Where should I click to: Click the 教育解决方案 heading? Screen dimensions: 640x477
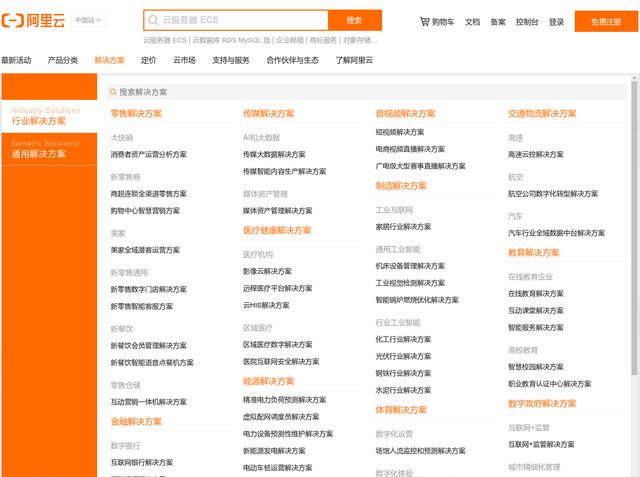pos(533,253)
